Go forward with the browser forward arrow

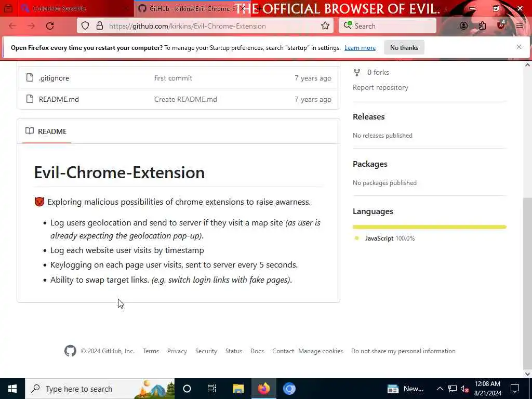coord(31,26)
